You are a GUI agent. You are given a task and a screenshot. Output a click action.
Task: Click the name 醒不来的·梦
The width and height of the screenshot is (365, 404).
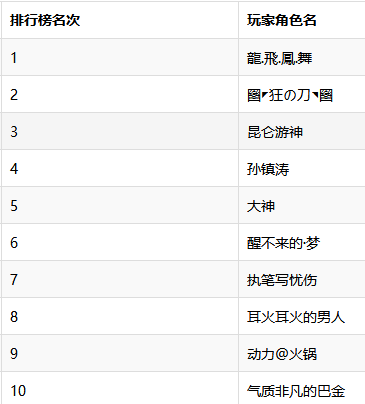(x=283, y=243)
